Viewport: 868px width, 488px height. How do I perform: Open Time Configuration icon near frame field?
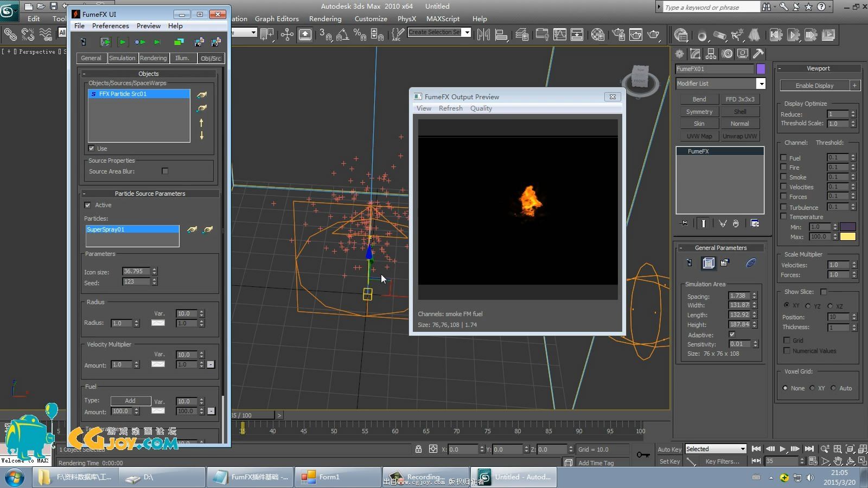click(x=814, y=461)
